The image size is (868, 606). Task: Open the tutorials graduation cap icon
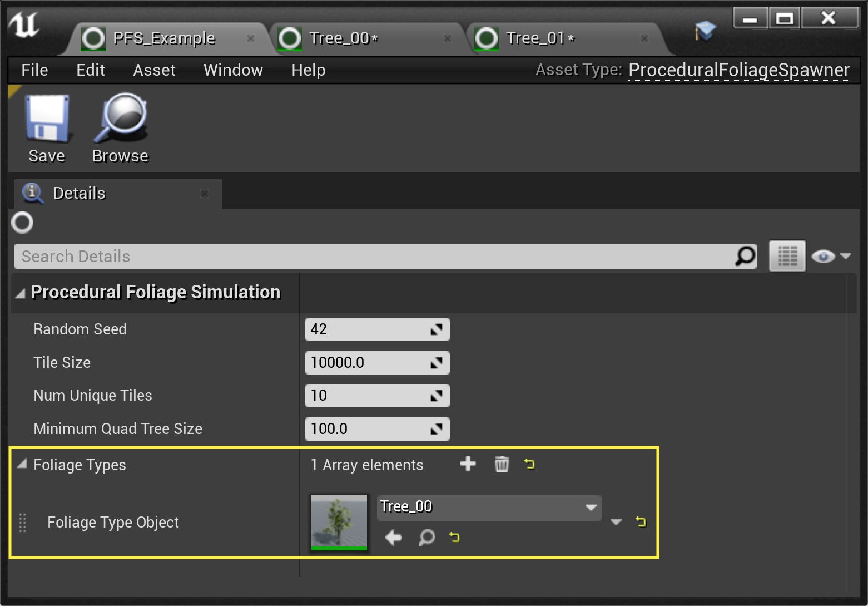click(x=705, y=31)
